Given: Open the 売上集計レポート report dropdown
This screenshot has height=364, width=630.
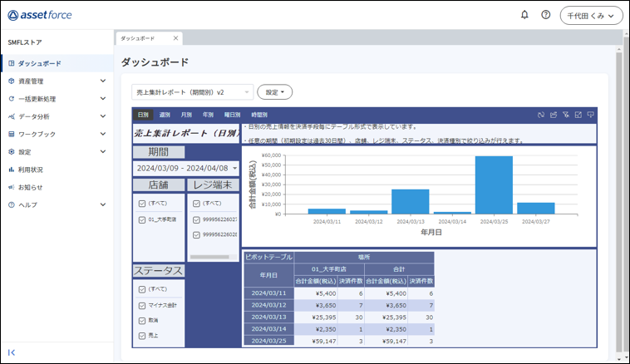Looking at the screenshot, I should 192,92.
